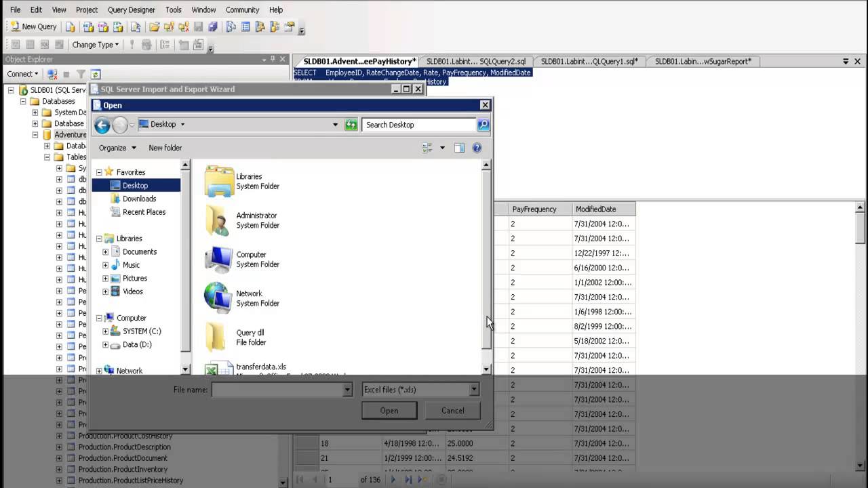Click the green Refresh button beside address bar
The width and height of the screenshot is (868, 488).
coord(351,125)
